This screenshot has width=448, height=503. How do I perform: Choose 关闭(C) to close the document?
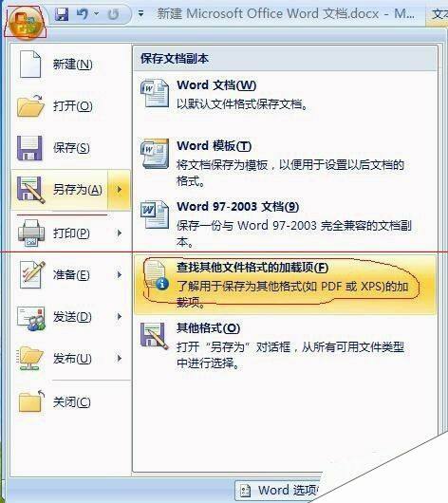(x=71, y=401)
